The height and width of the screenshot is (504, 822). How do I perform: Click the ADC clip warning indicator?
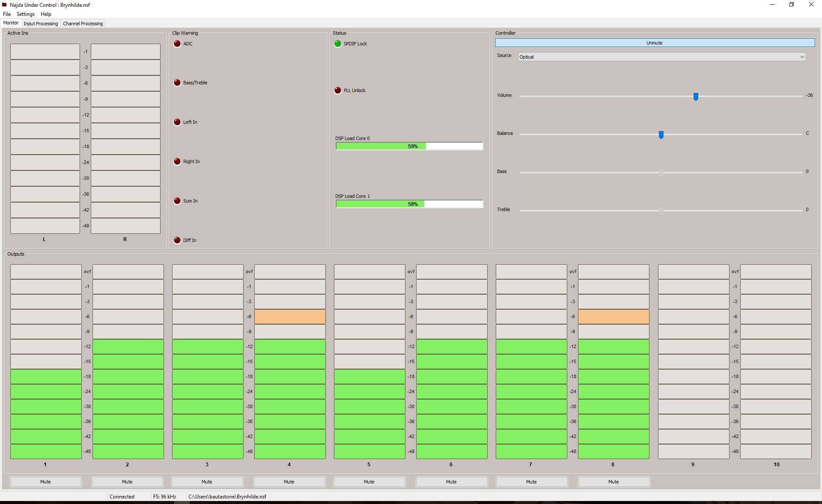pos(177,44)
